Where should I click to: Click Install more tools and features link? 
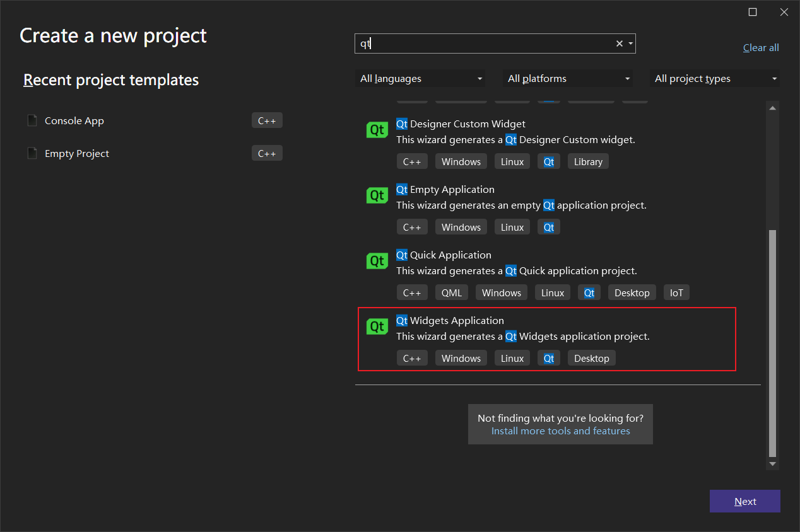pyautogui.click(x=560, y=431)
